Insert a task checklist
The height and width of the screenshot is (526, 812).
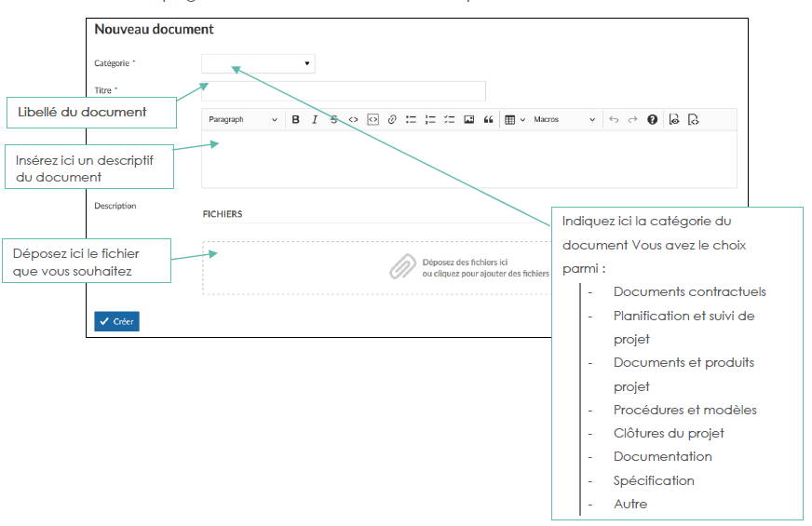tap(449, 120)
